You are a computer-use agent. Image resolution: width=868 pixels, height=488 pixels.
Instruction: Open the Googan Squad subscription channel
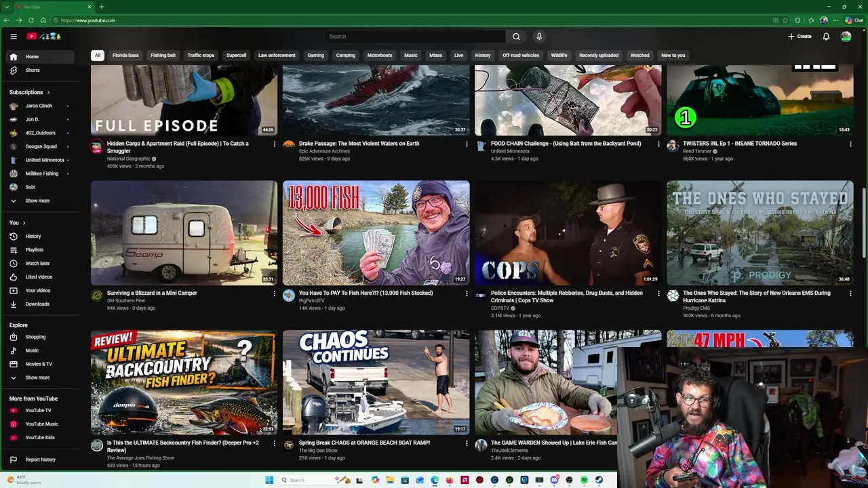41,146
